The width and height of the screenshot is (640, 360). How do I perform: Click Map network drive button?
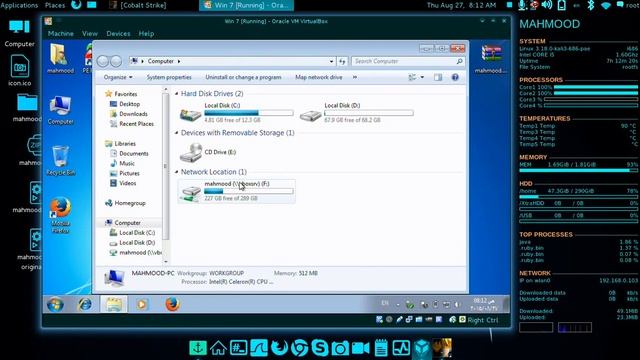click(319, 77)
